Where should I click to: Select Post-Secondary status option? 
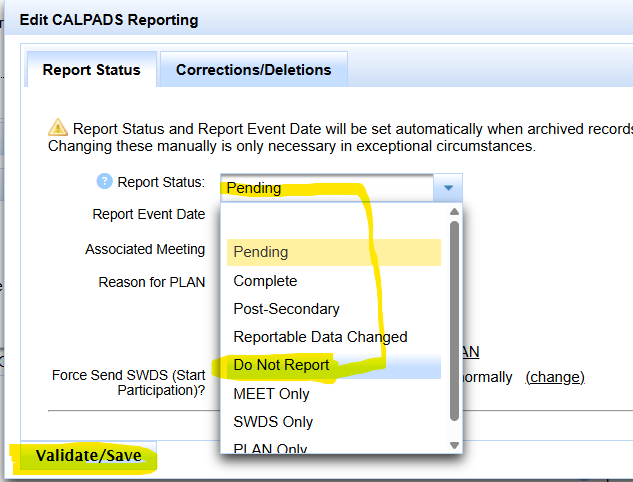(x=333, y=309)
